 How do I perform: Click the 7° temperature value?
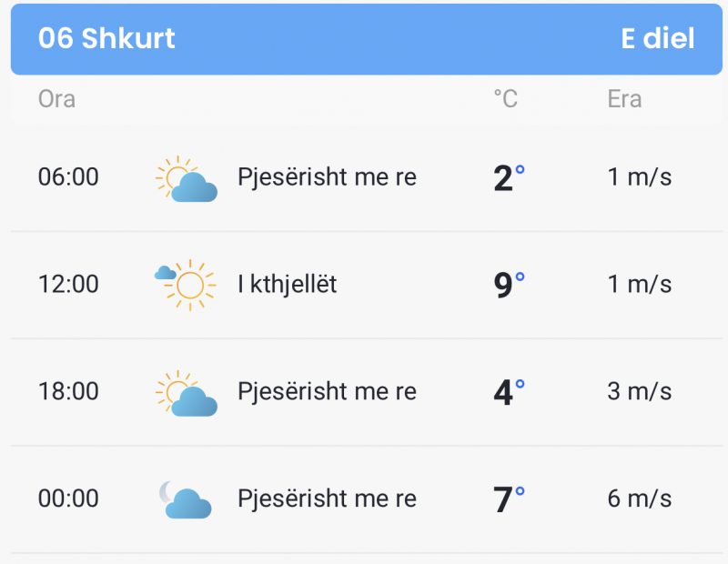tap(509, 499)
